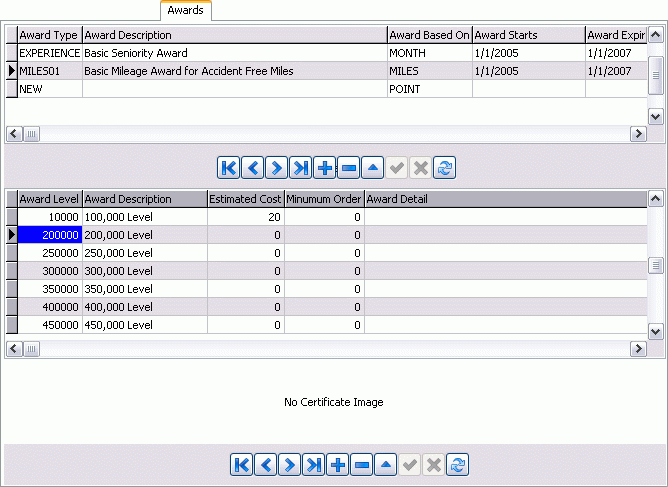
Task: Add new award with upper plus icon
Action: point(325,168)
